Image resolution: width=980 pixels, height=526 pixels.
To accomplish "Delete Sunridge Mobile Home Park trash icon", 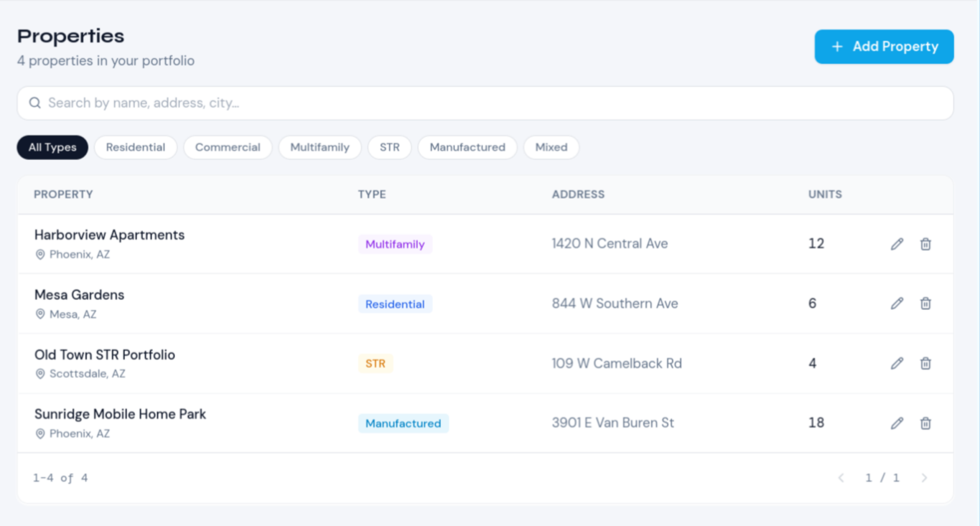I will tap(926, 423).
